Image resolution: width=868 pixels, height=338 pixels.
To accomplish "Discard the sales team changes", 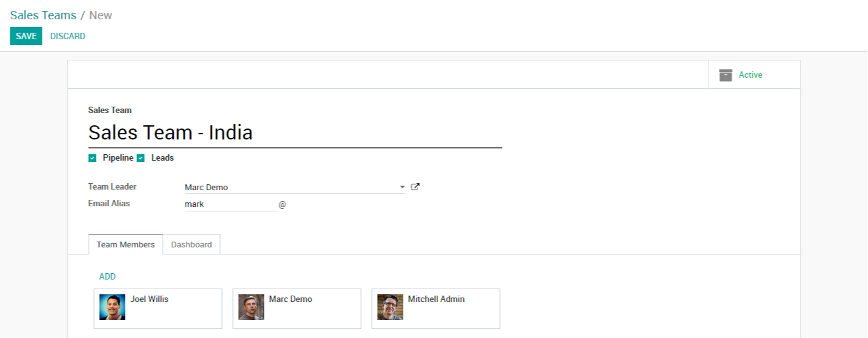I will (x=68, y=36).
